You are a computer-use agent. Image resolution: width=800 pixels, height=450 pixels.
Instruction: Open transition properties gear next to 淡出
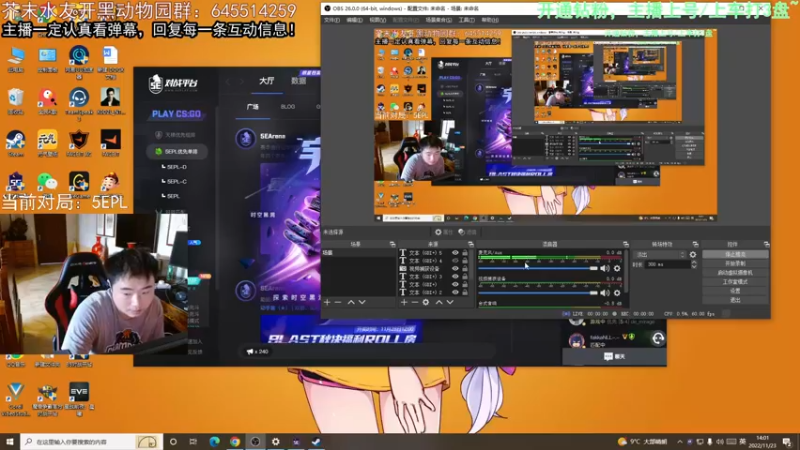pos(693,255)
